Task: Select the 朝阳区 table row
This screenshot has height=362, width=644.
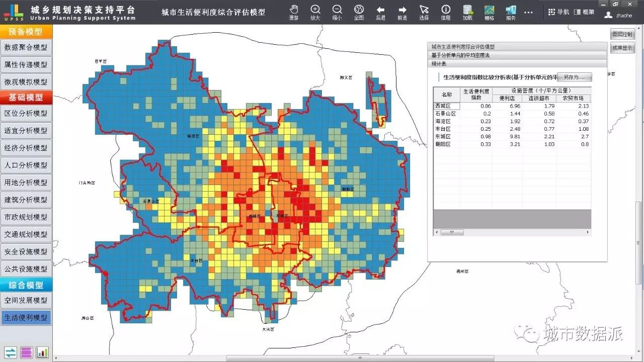Action: (512, 144)
